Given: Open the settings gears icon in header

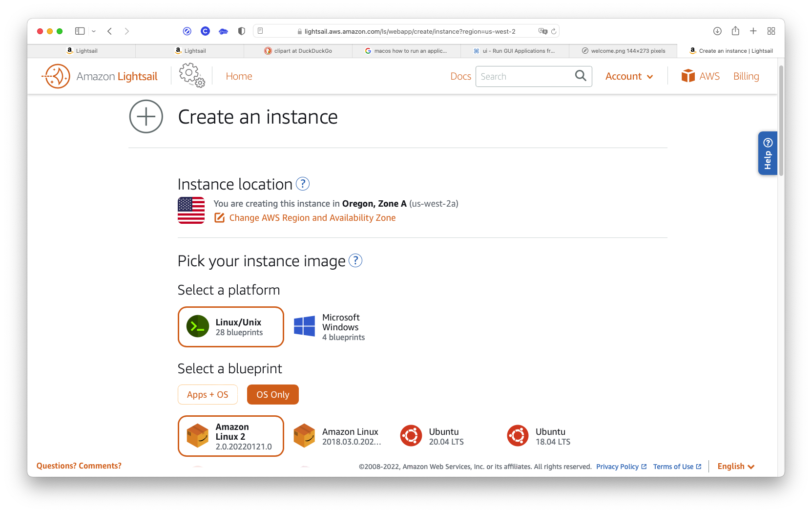Looking at the screenshot, I should pyautogui.click(x=192, y=75).
